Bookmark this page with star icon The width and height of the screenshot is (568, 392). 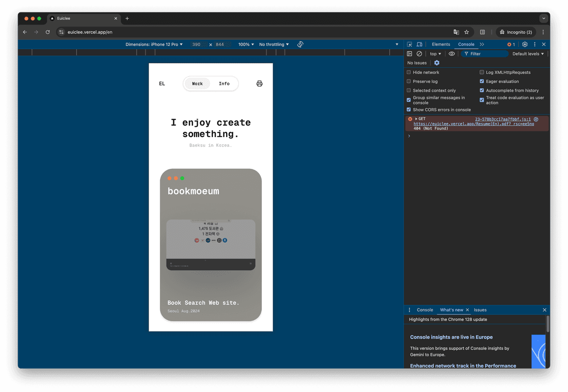[x=467, y=32]
